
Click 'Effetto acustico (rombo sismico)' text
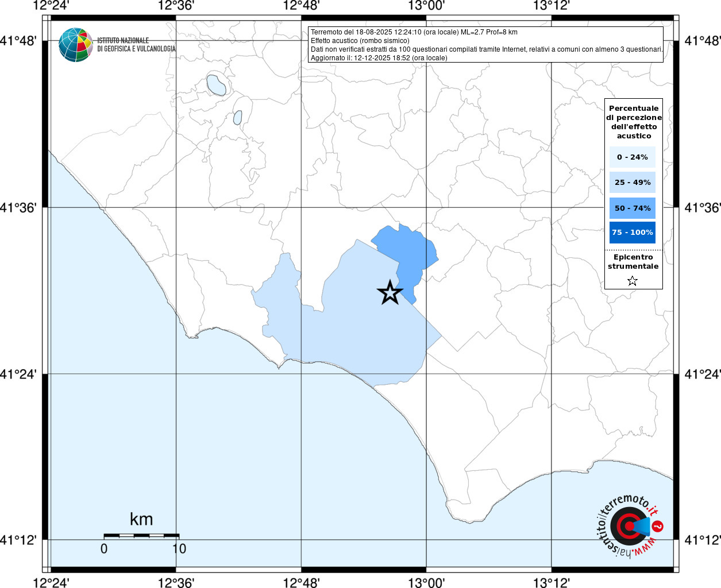click(360, 41)
